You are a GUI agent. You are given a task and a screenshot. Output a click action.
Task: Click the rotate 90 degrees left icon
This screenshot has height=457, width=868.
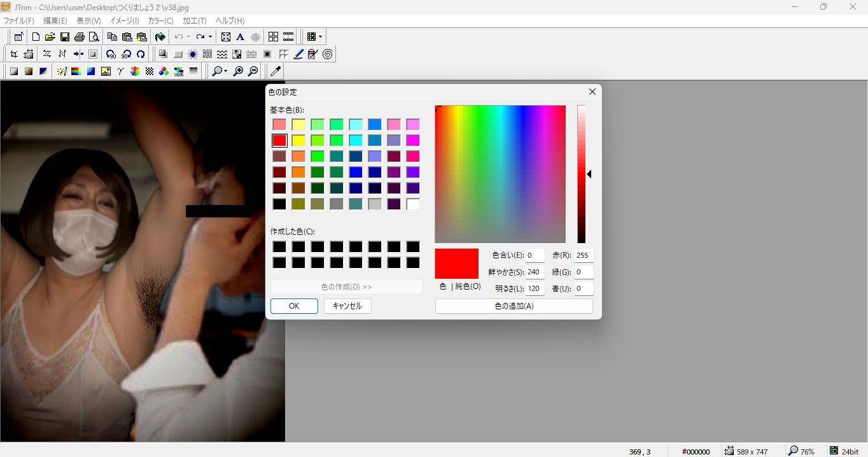click(111, 54)
